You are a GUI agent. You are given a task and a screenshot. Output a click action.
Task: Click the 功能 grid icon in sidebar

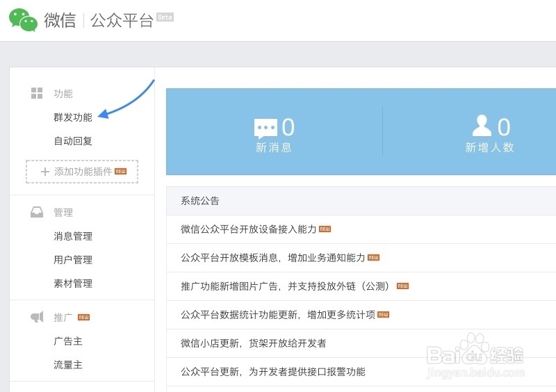[37, 93]
